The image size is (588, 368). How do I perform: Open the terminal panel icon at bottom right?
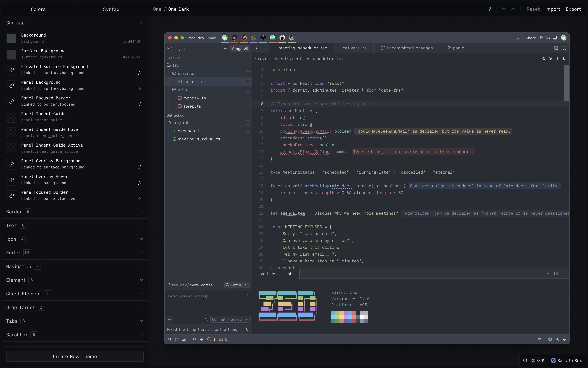click(x=550, y=339)
